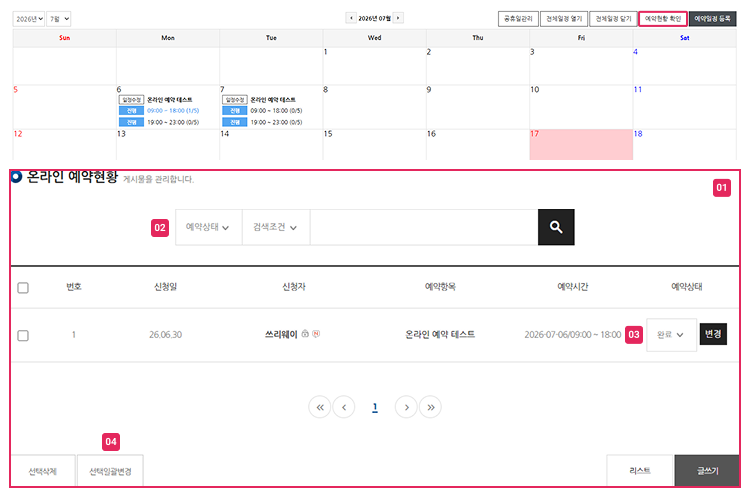Click 온라인 예약 테스트 title on July 6
750x497 pixels.
point(170,99)
